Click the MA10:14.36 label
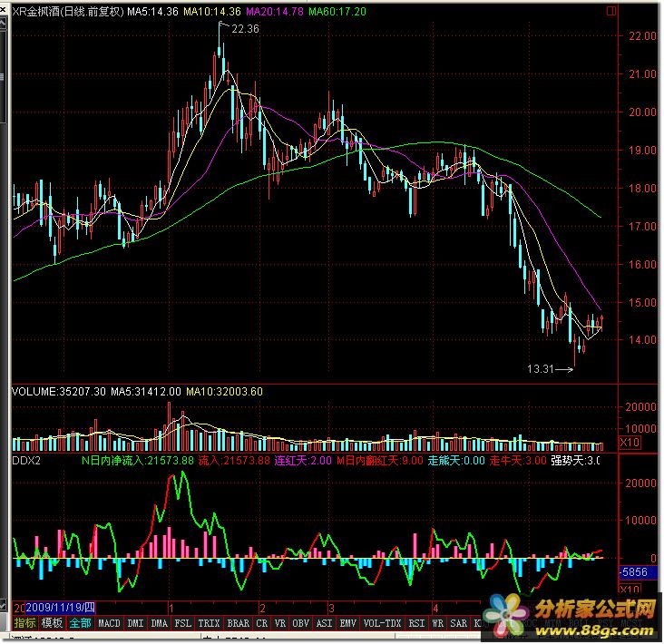The height and width of the screenshot is (644, 664). click(212, 12)
